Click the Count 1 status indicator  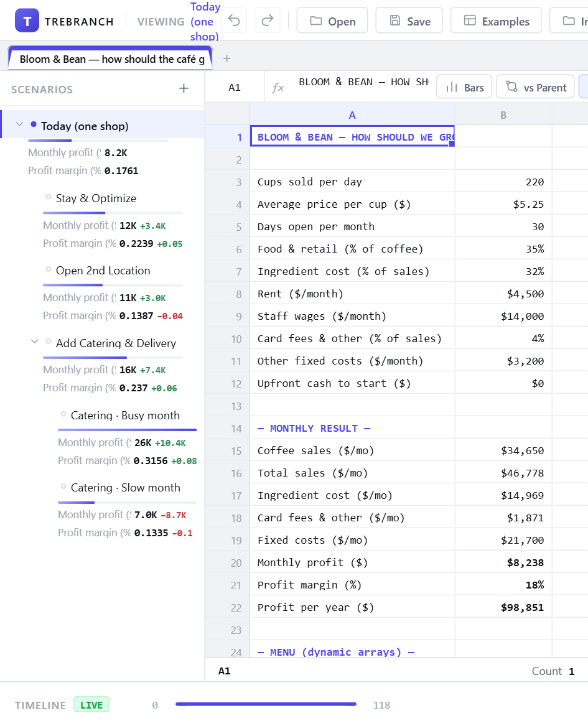tap(553, 671)
